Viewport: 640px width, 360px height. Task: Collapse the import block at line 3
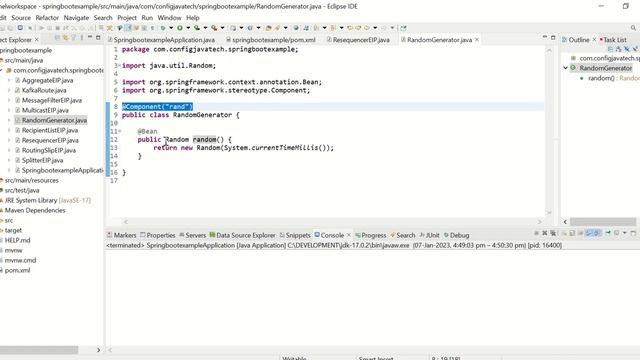click(119, 66)
